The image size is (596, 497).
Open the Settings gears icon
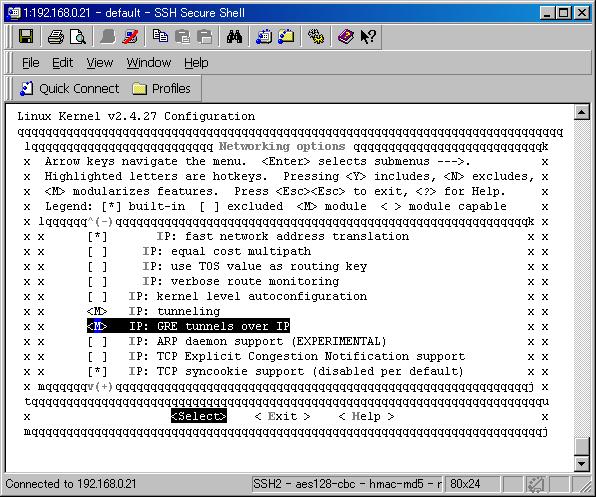(x=316, y=37)
